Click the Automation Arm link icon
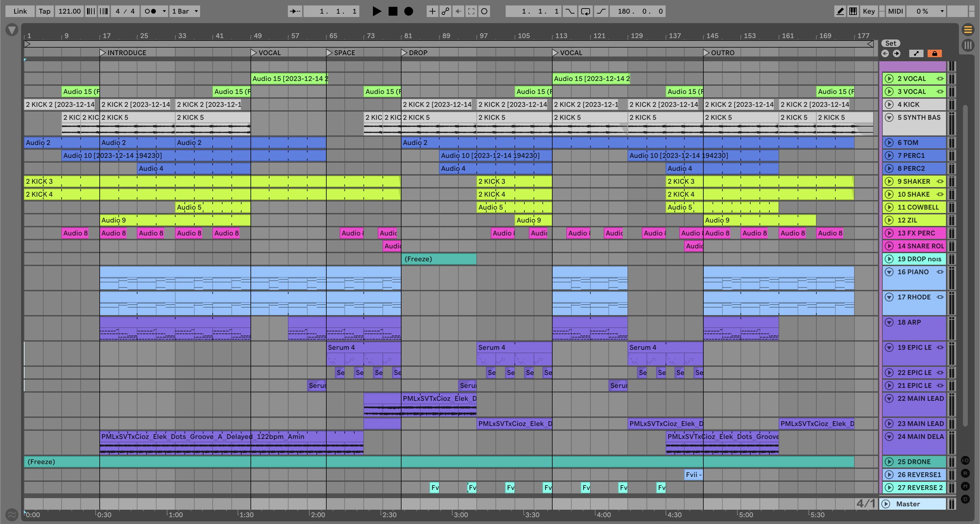 pyautogui.click(x=445, y=11)
